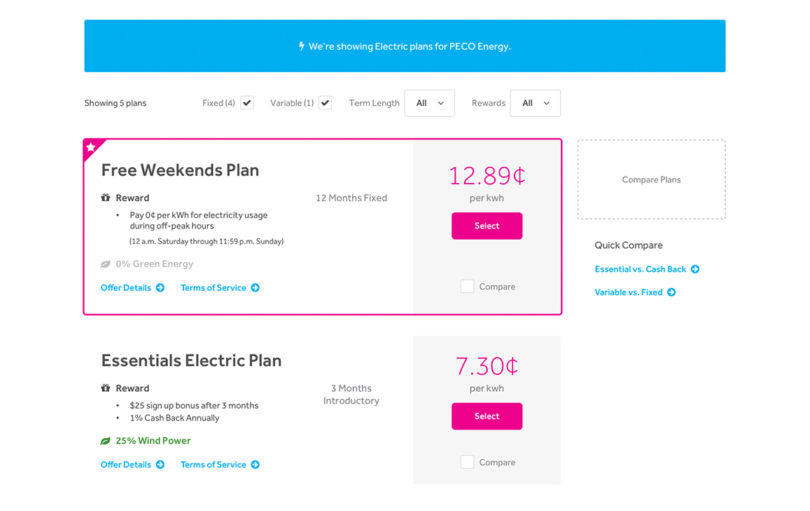Click the arrow icon next to Essential vs. Cash Back
Image resolution: width=810 pixels, height=511 pixels.
pos(695,269)
